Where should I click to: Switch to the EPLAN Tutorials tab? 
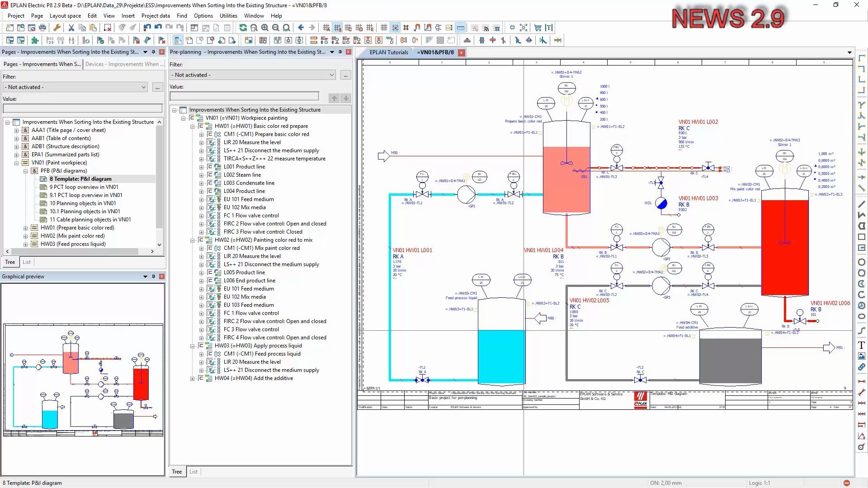388,52
